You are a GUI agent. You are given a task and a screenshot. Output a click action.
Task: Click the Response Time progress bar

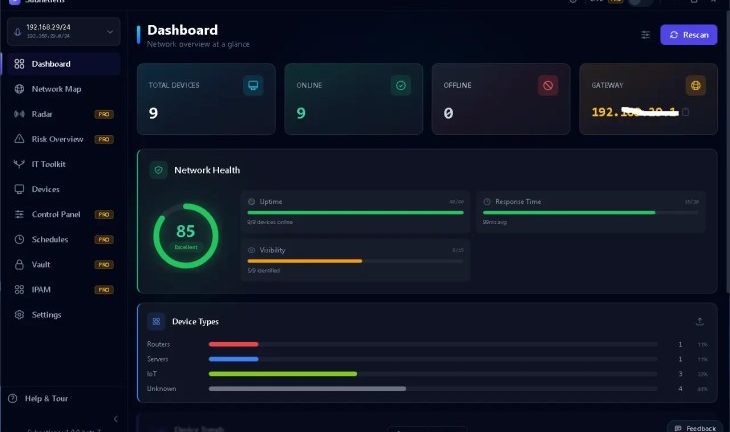tap(590, 213)
